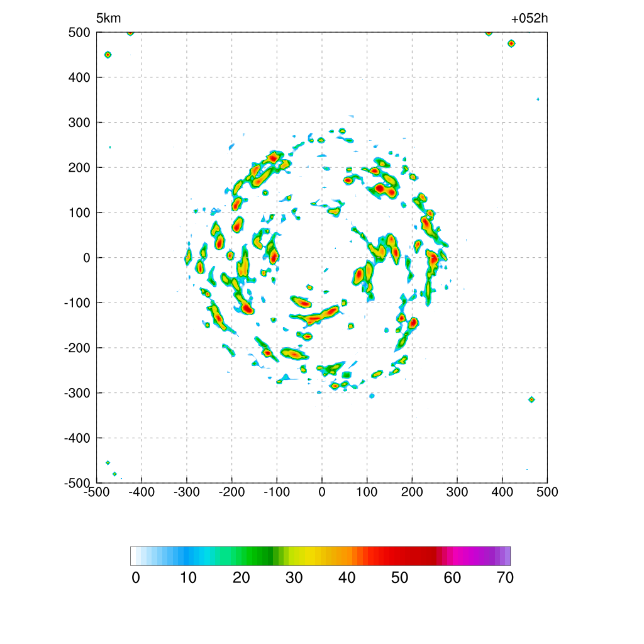Click the "5km" resolution label
This screenshot has width=644, height=644.
(108, 18)
